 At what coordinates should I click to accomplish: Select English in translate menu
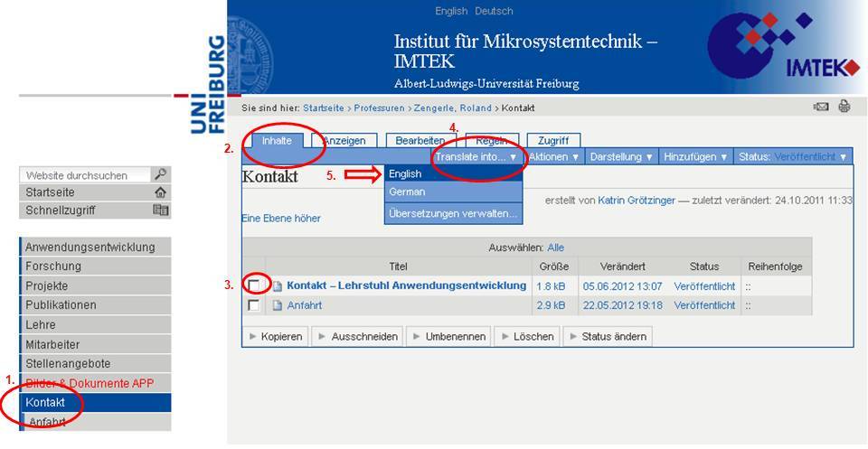453,173
